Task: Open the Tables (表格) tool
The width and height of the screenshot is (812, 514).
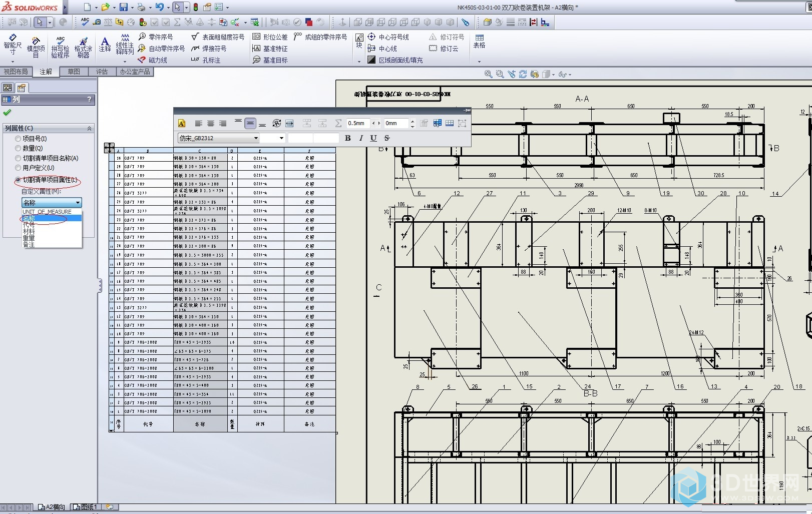Action: click(479, 41)
